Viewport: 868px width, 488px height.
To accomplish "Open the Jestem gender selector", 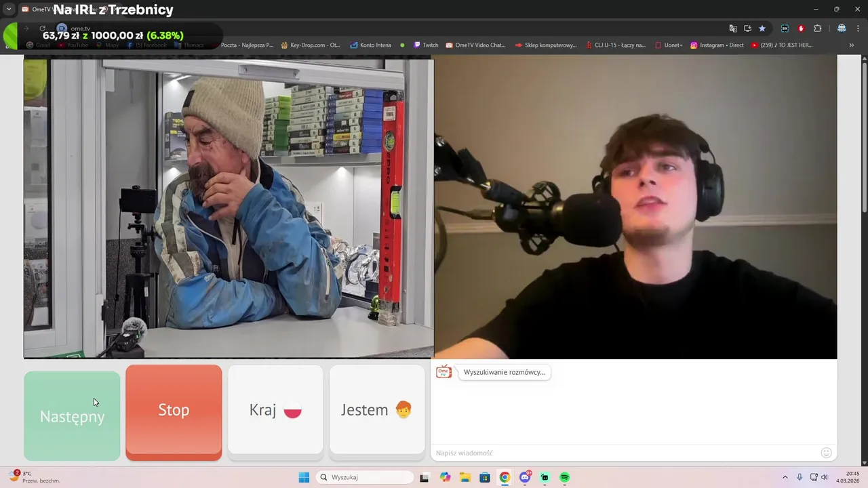I will 377,409.
